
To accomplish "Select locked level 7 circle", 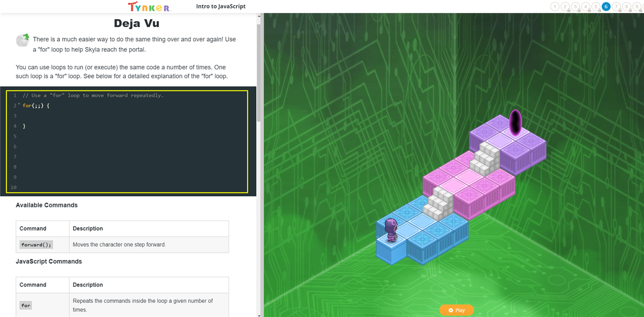I will 616,7.
